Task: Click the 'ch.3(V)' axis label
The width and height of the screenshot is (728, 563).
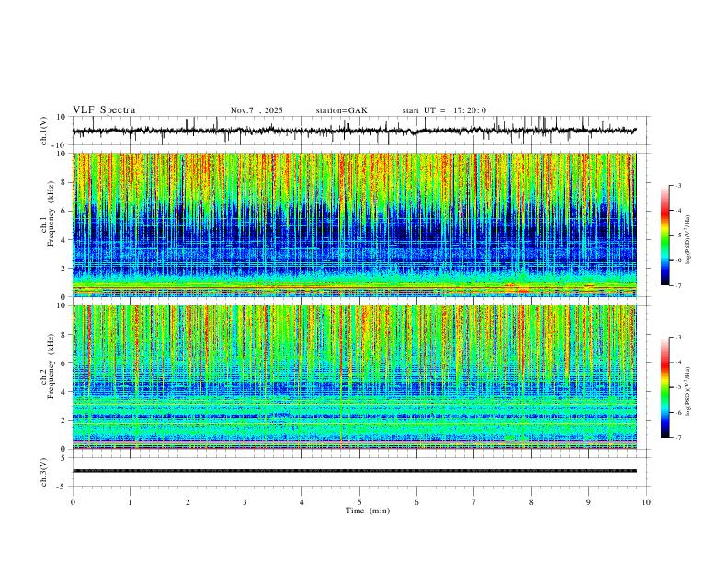Action: [x=43, y=472]
